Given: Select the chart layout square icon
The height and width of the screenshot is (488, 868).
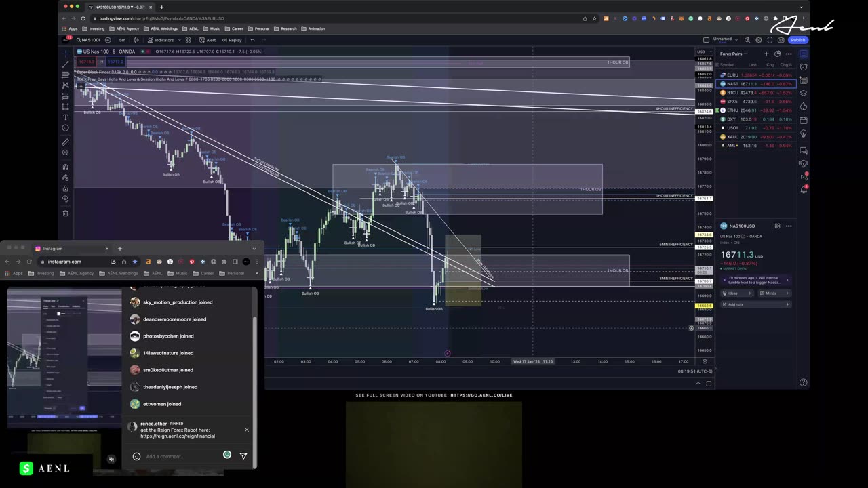Looking at the screenshot, I should click(x=706, y=40).
